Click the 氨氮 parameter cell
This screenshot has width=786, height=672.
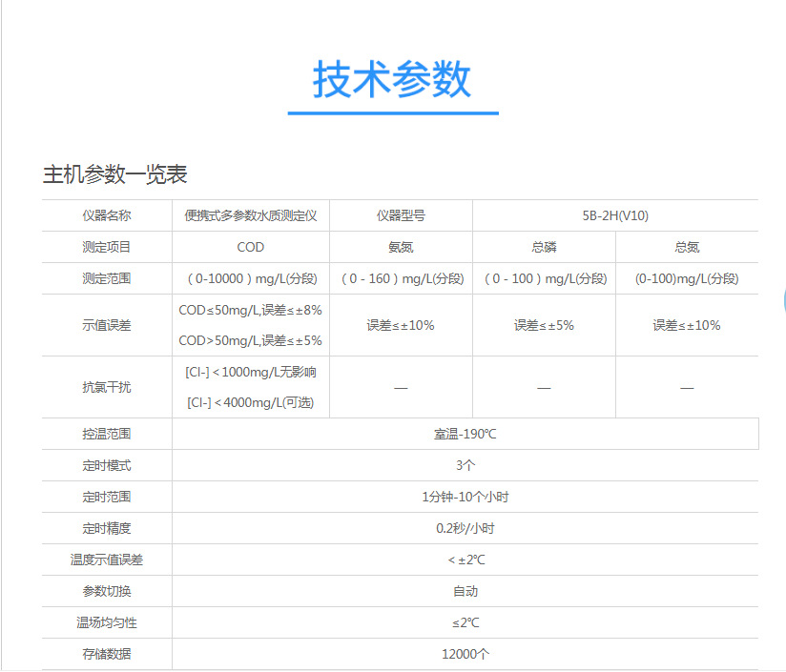pyautogui.click(x=400, y=247)
